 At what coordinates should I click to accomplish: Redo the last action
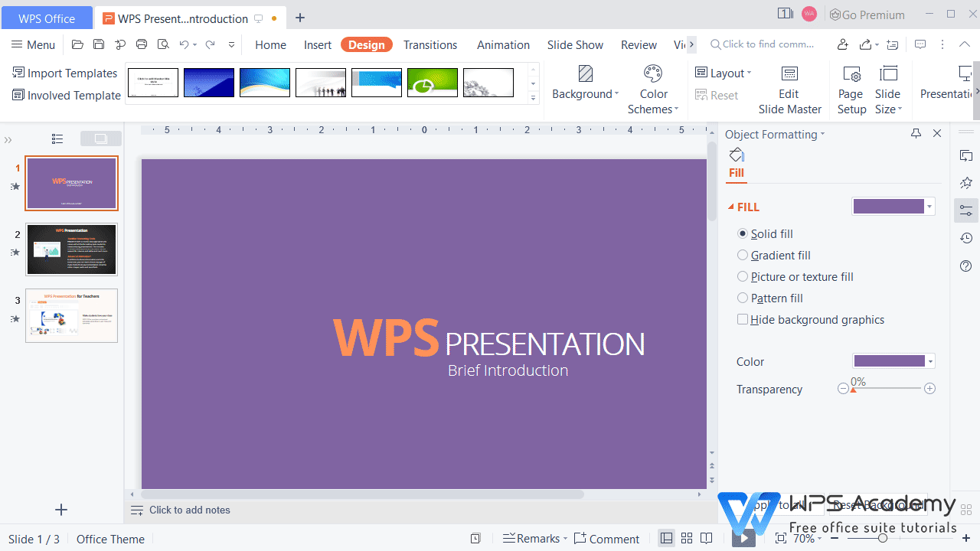pyautogui.click(x=210, y=44)
